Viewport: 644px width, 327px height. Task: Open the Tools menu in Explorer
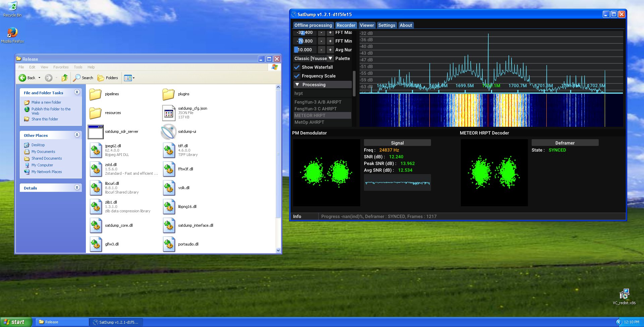click(78, 67)
